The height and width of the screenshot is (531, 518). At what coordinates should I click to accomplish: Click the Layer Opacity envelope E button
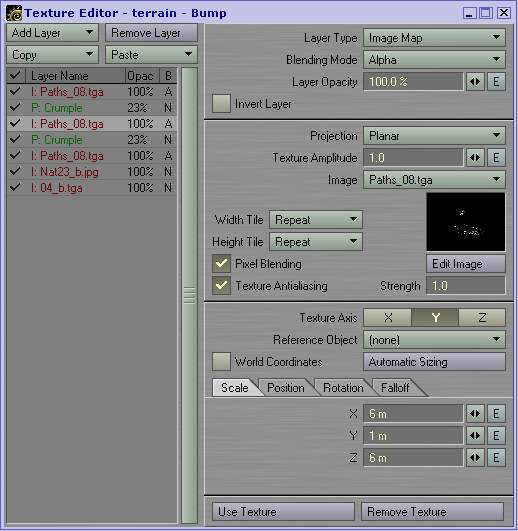(496, 82)
